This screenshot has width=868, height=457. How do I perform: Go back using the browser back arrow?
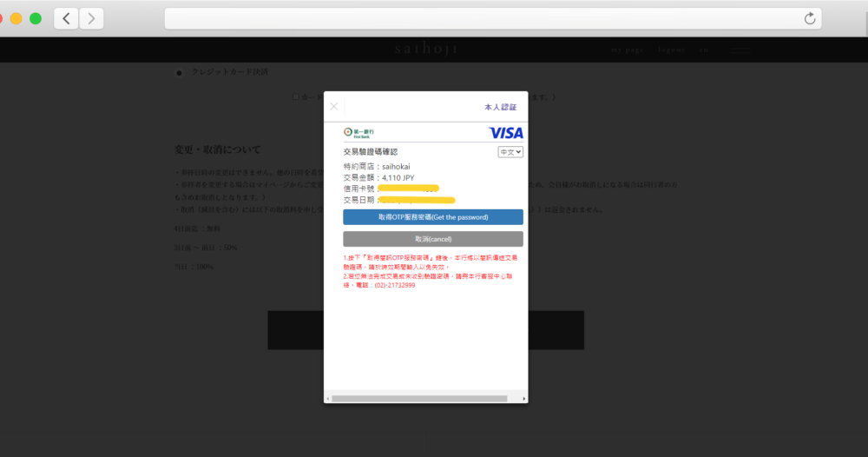66,18
